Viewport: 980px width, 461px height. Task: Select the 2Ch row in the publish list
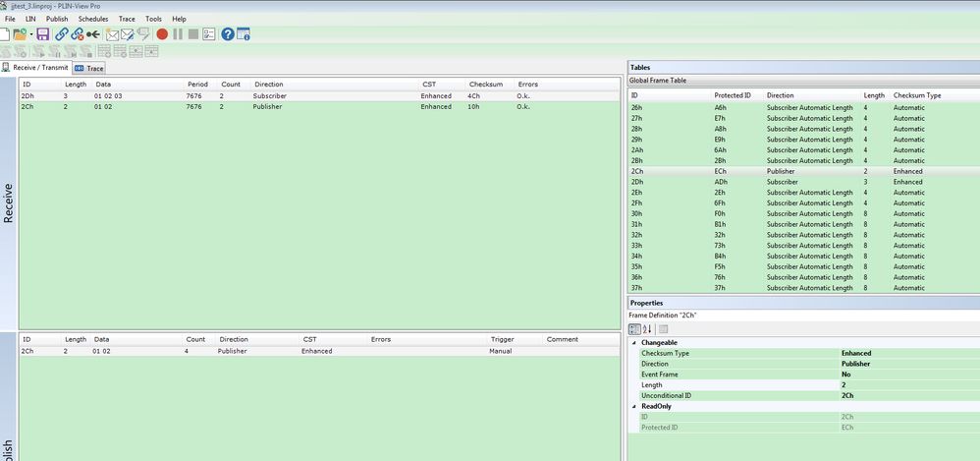point(319,352)
